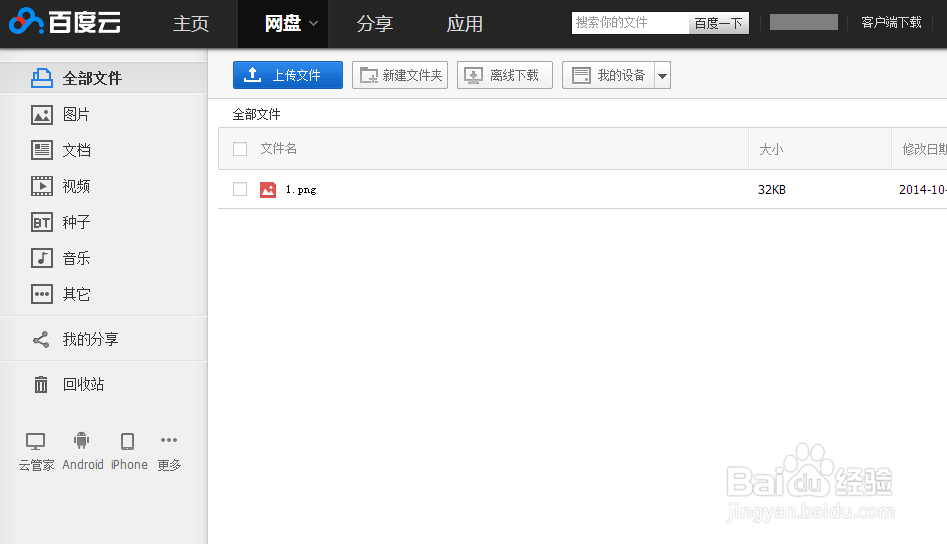Check the box for 1.png
Viewport: 947px width, 544px height.
click(240, 189)
